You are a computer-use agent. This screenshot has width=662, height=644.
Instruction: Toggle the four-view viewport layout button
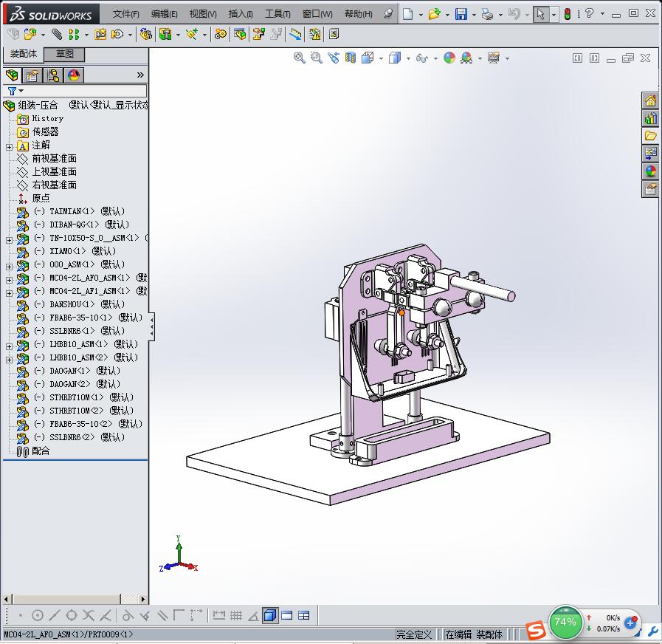tap(303, 615)
